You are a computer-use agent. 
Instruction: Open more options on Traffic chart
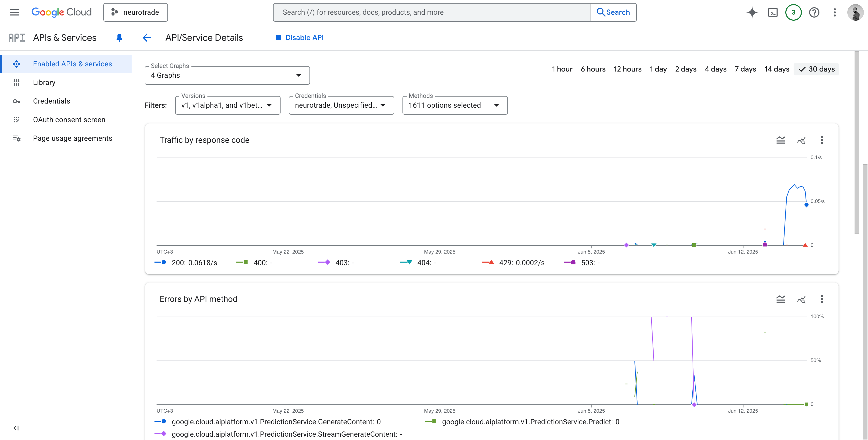click(822, 140)
